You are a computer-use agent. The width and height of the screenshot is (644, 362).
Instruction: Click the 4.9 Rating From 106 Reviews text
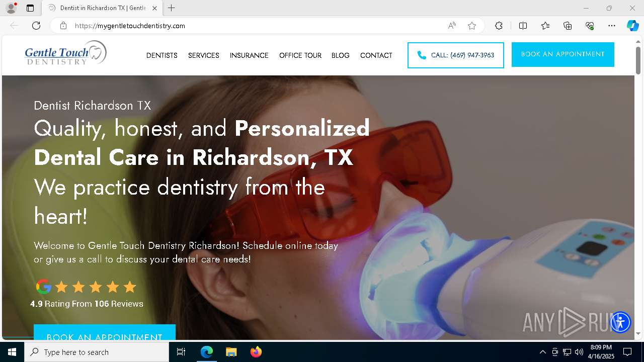87,304
